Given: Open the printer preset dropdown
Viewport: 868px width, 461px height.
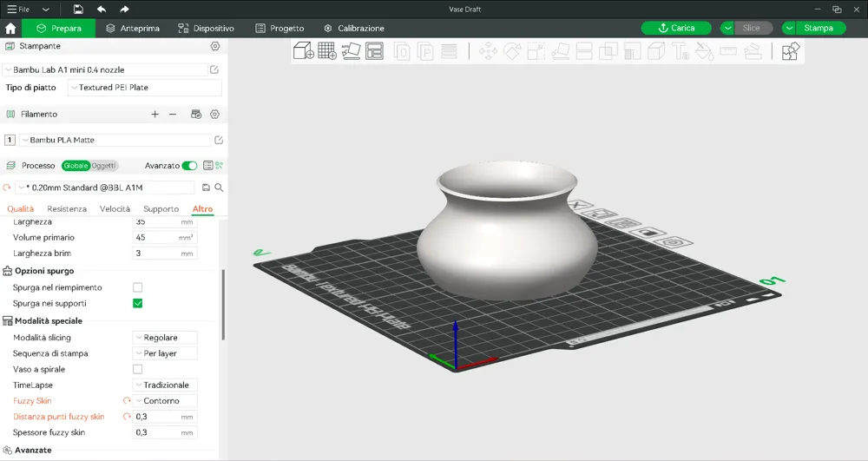Looking at the screenshot, I should coord(105,69).
